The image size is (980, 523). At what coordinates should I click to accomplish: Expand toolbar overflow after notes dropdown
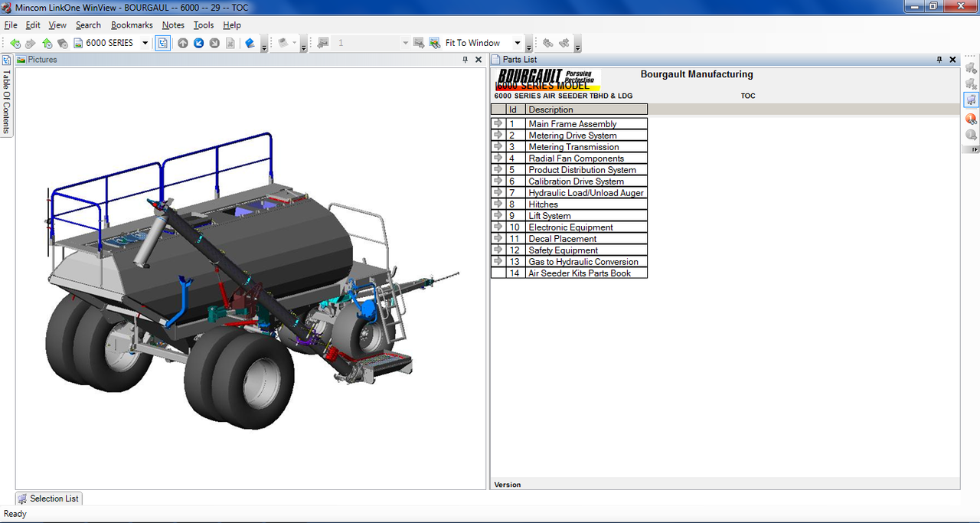303,44
